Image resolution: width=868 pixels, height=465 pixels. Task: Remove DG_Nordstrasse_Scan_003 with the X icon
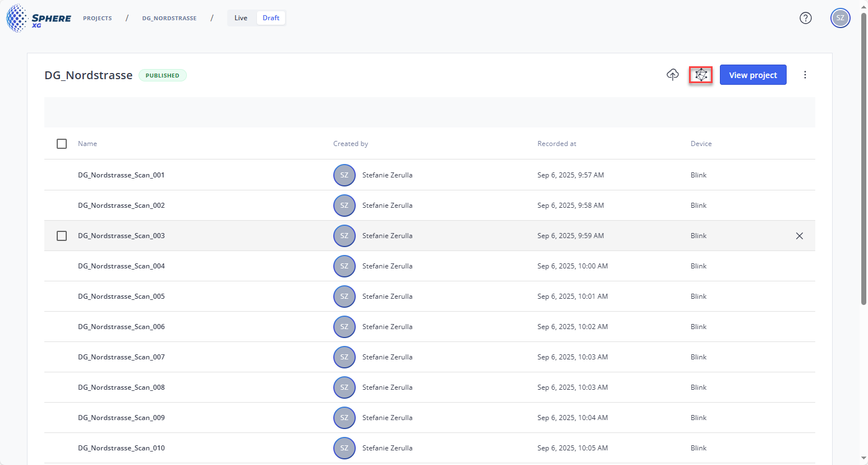point(799,236)
